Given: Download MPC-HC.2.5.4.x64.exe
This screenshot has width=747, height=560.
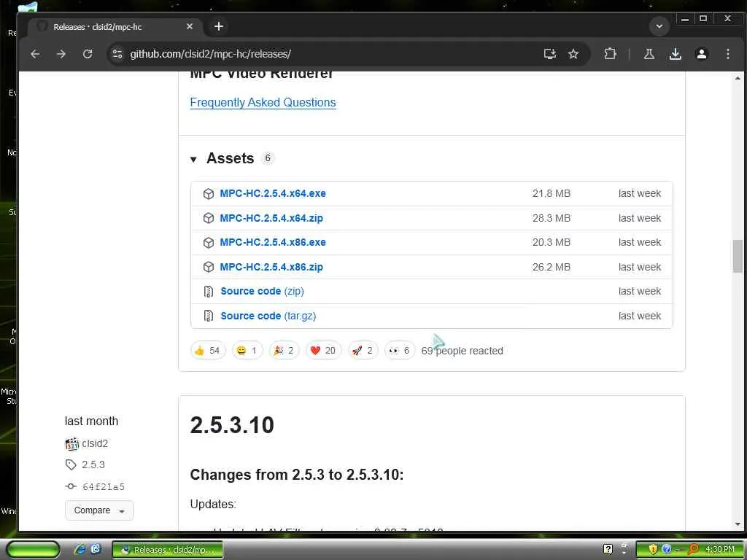Looking at the screenshot, I should [273, 193].
